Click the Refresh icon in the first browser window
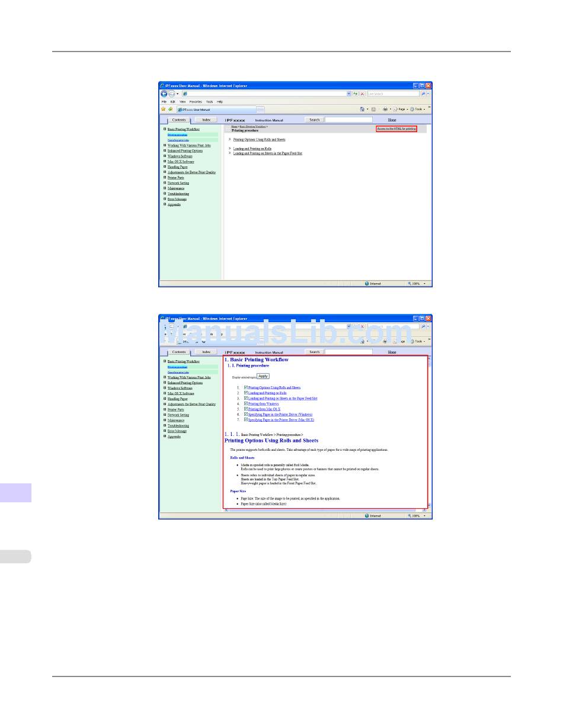The image size is (563, 728). (x=356, y=94)
